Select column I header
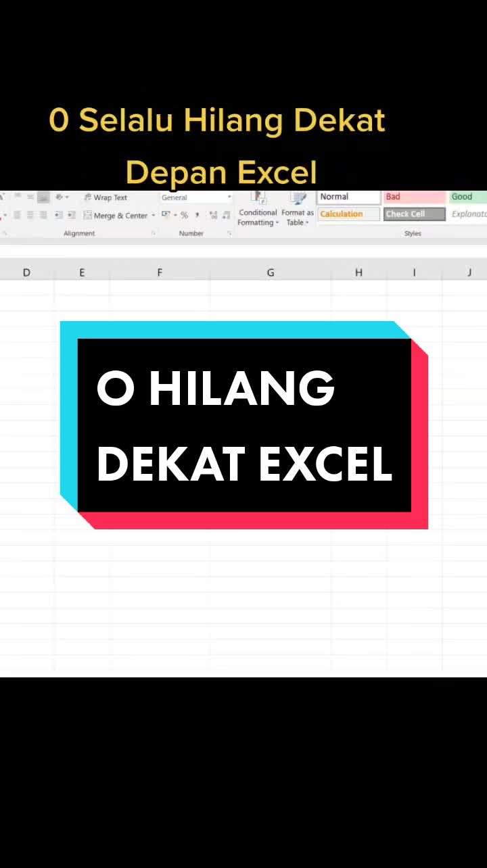487x868 pixels. point(414,272)
